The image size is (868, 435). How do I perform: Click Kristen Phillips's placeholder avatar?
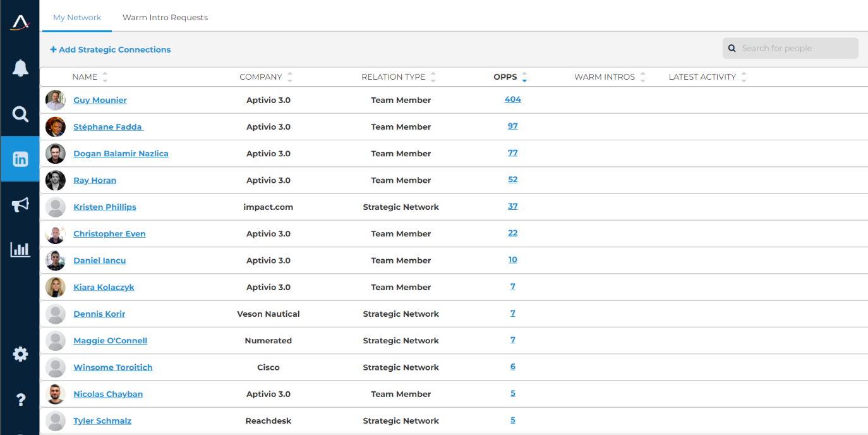[56, 207]
